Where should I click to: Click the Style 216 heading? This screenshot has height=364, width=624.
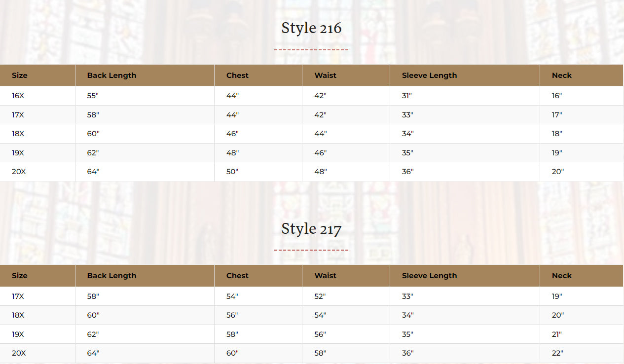pyautogui.click(x=311, y=28)
